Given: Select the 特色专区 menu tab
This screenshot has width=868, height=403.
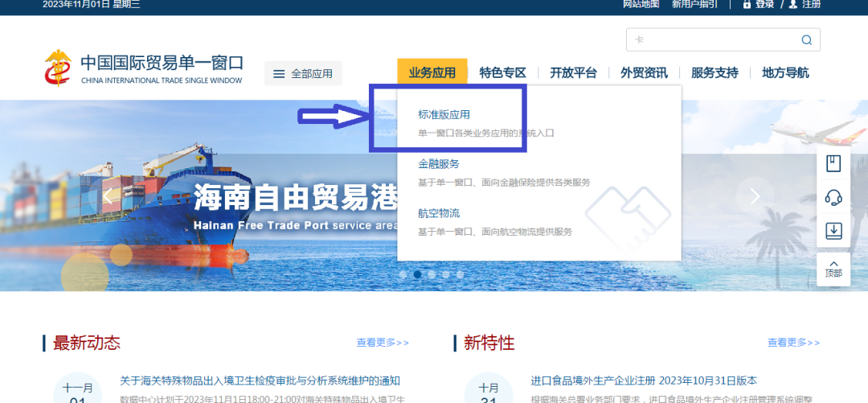Looking at the screenshot, I should coord(502,72).
